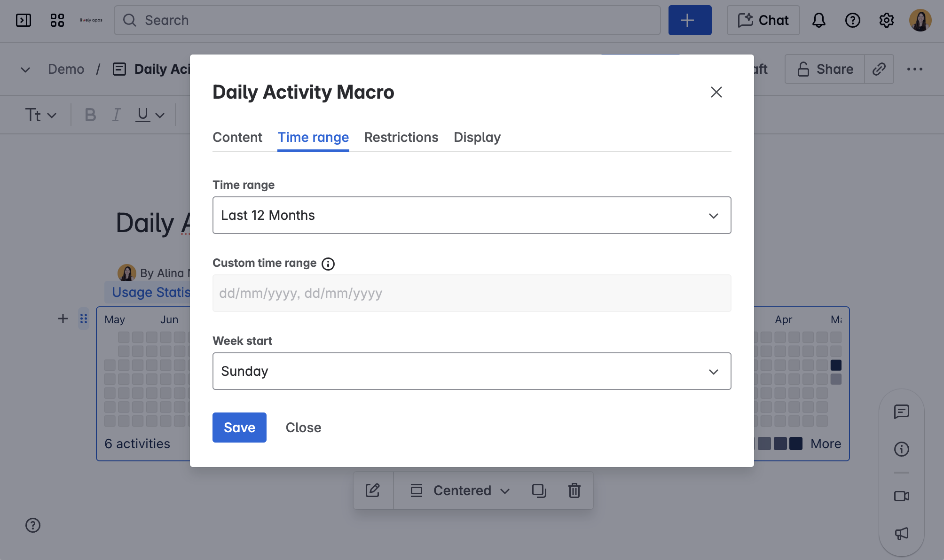Start a video call from the sidebar
This screenshot has width=944, height=560.
coord(902,496)
